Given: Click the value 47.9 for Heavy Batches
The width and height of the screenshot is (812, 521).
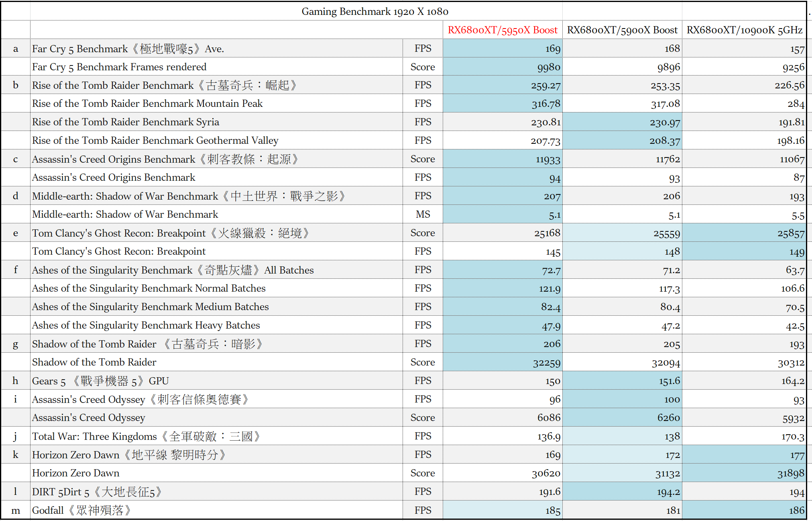Looking at the screenshot, I should 551,326.
